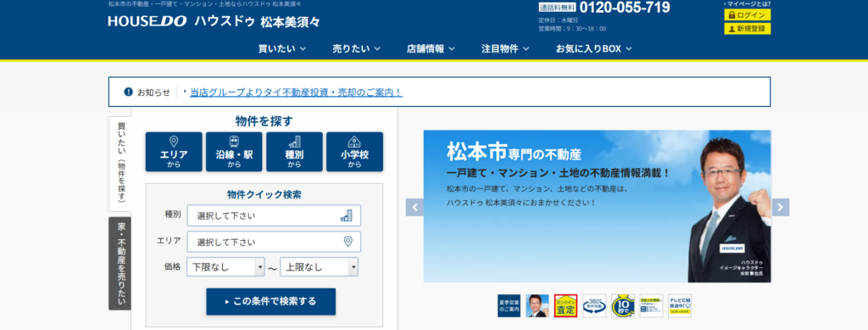Open the エリア selection field

click(274, 242)
